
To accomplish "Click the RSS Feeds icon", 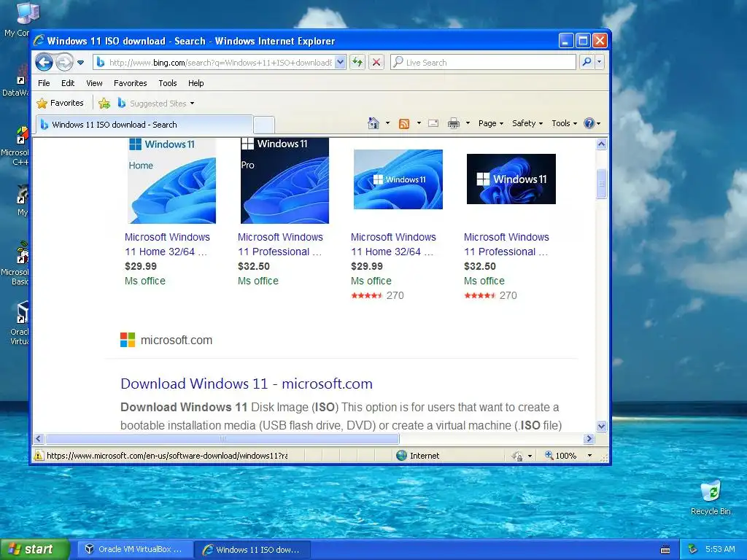I will (404, 124).
